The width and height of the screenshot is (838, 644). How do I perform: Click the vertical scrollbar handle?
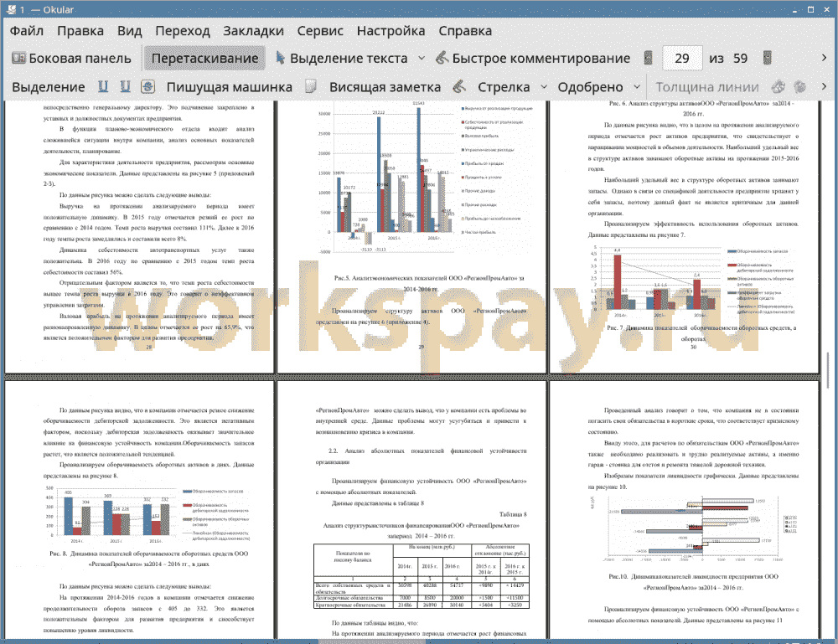tap(829, 370)
